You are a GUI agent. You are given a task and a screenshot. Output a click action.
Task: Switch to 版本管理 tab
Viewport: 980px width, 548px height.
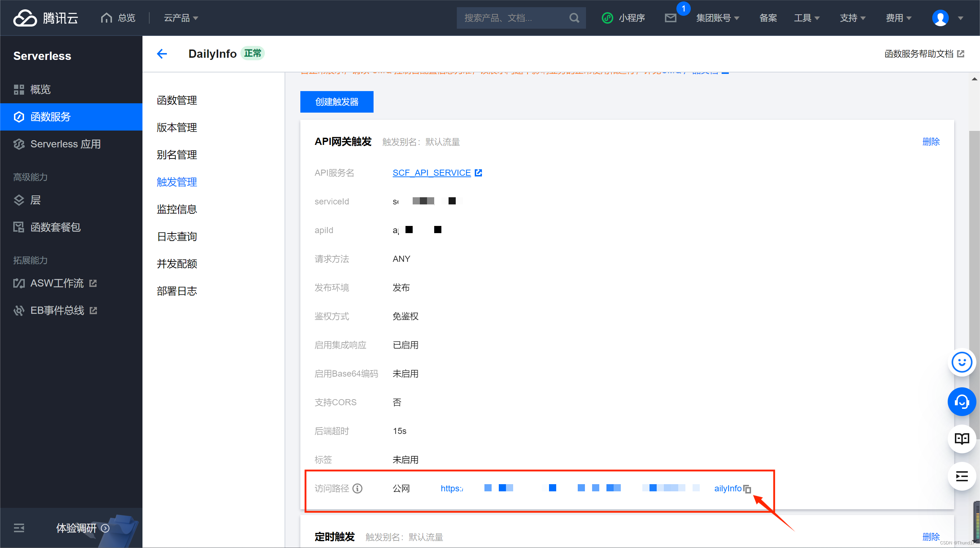pyautogui.click(x=177, y=127)
